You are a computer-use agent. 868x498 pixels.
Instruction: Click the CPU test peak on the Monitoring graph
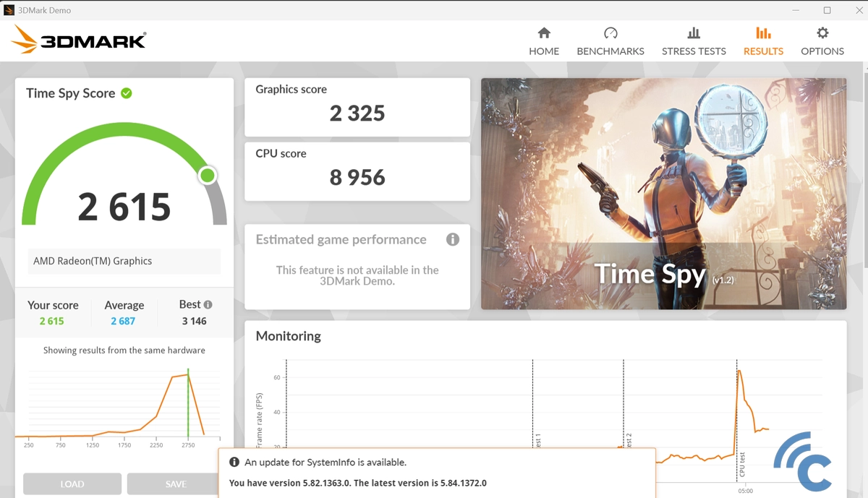[739, 372]
